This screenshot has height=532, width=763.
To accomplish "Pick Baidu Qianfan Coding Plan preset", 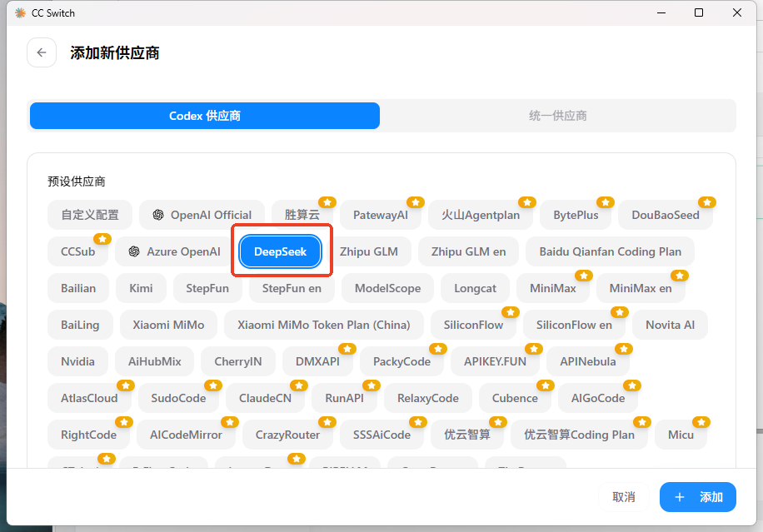I will tap(611, 251).
